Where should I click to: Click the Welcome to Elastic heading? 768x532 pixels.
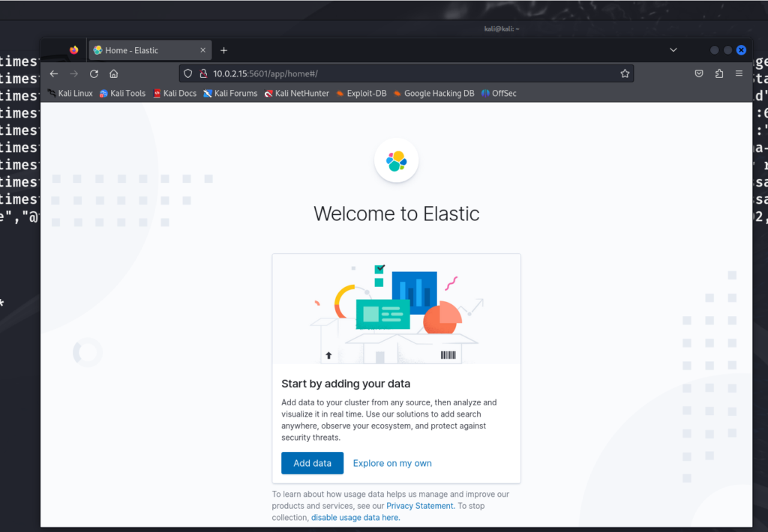click(x=396, y=214)
